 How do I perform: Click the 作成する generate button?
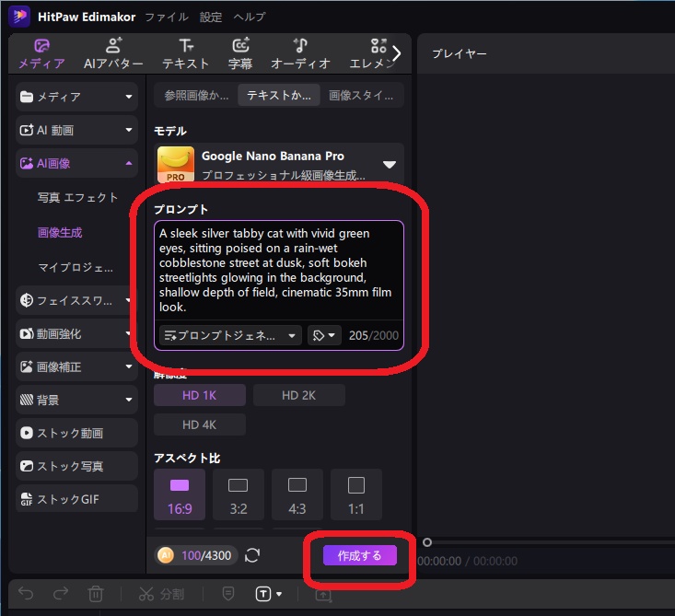pyautogui.click(x=359, y=555)
